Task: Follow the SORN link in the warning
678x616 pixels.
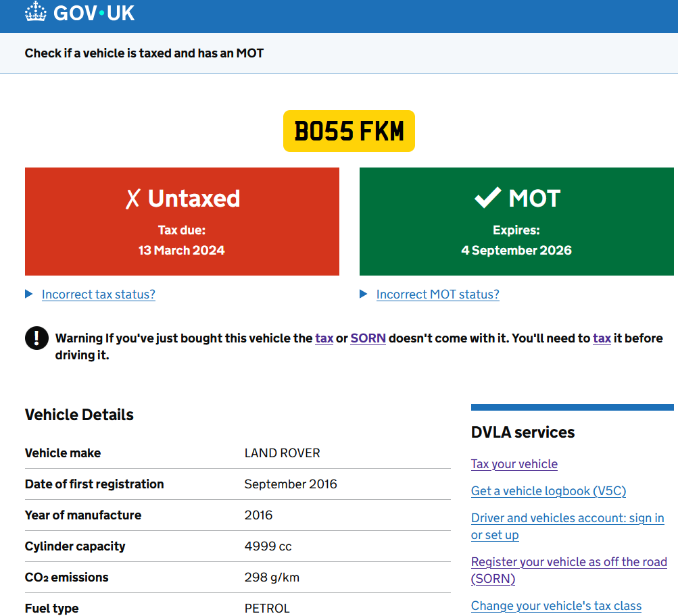Action: coord(368,338)
